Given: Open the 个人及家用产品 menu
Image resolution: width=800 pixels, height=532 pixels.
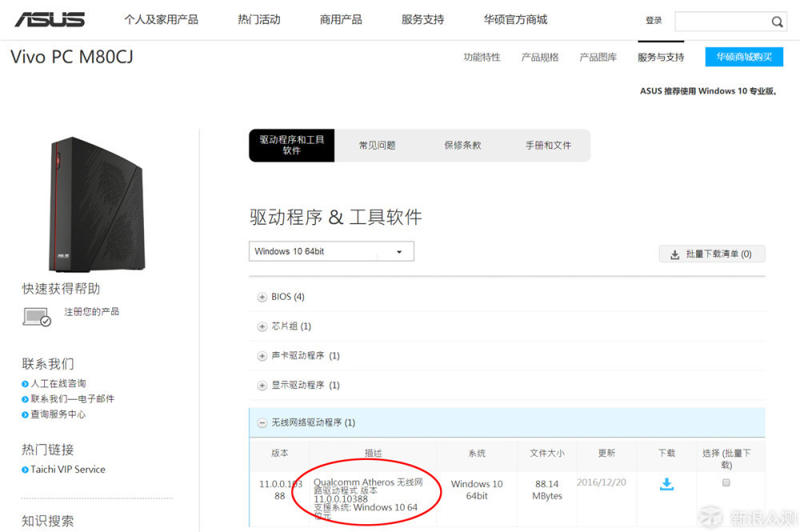Looking at the screenshot, I should tap(162, 20).
